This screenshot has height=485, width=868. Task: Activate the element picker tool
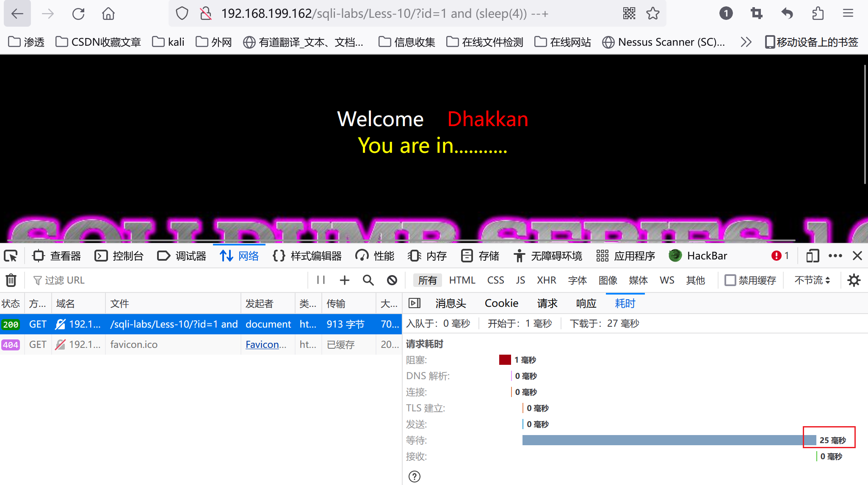(x=11, y=256)
